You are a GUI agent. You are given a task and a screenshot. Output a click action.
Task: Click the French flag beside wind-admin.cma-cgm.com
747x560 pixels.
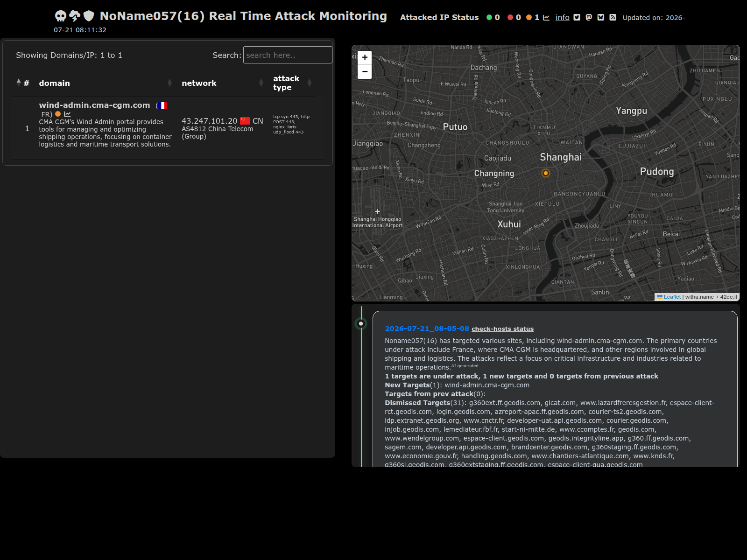(x=162, y=105)
